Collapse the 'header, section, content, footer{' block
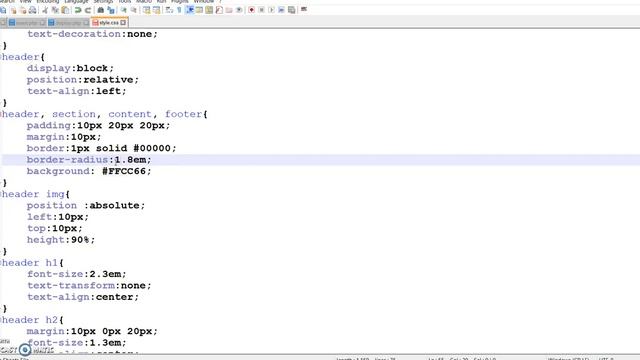Image resolution: width=640 pixels, height=360 pixels. point(1,114)
